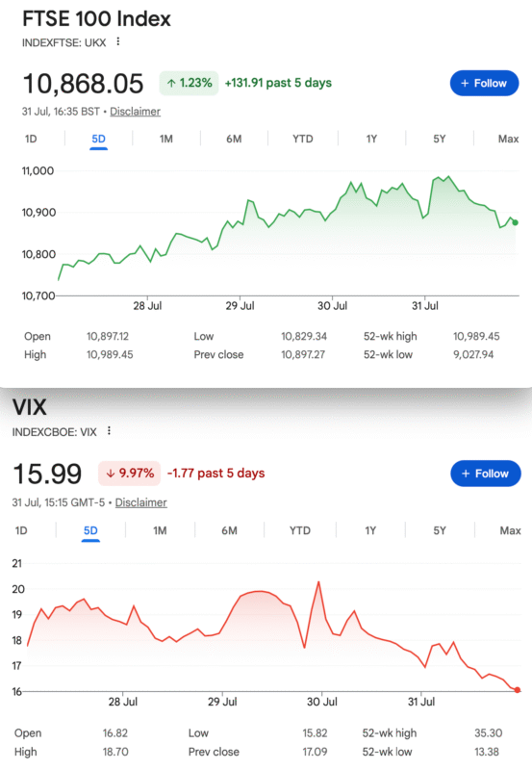Show VIX 1Y chart

[x=370, y=530]
